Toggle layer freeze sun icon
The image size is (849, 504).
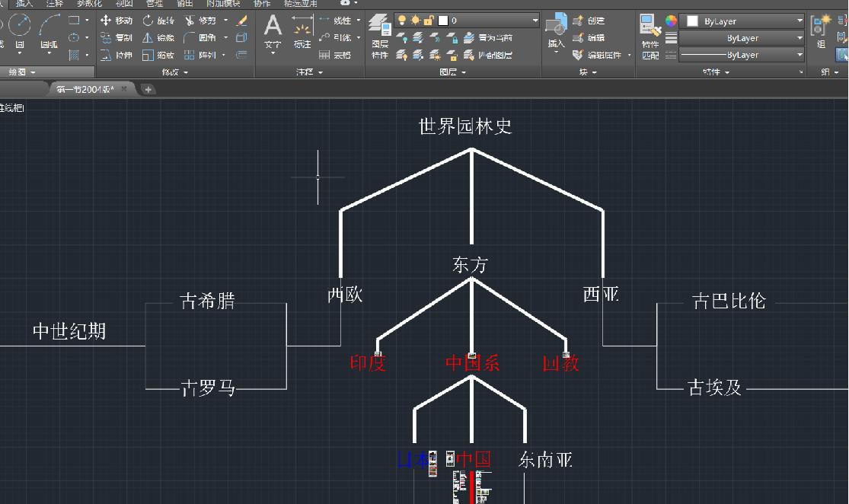click(415, 21)
